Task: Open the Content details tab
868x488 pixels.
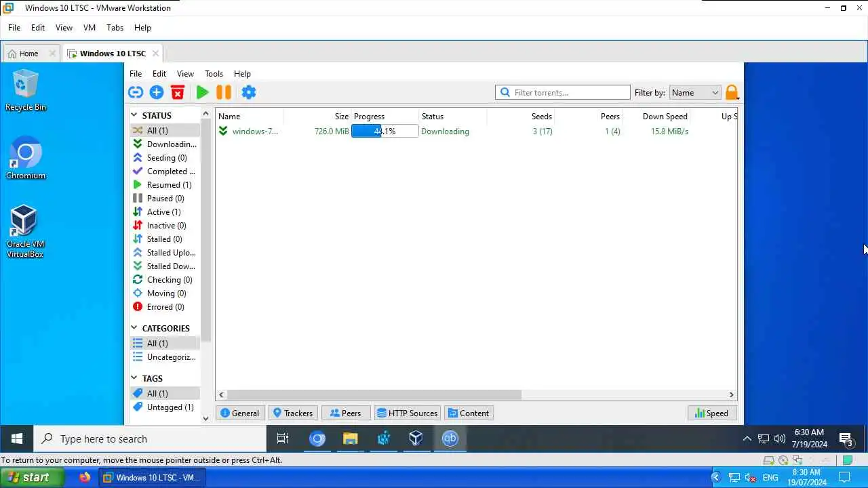Action: click(x=469, y=413)
